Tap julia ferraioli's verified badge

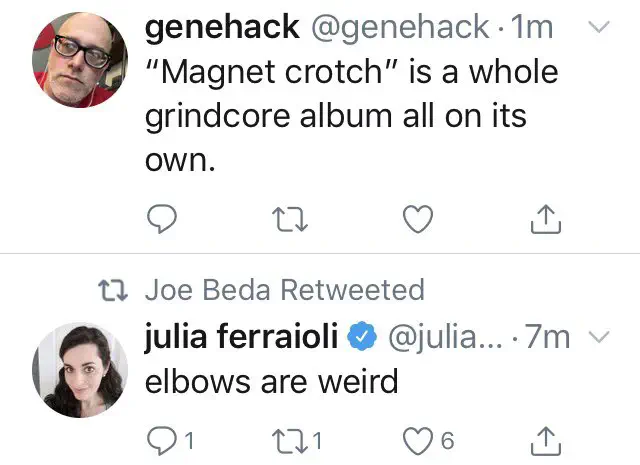pos(359,339)
